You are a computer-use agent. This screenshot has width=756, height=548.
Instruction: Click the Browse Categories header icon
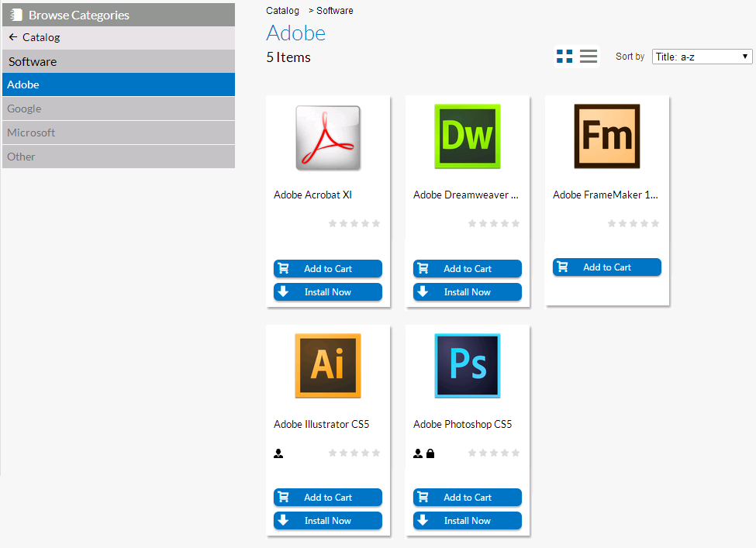tap(16, 14)
